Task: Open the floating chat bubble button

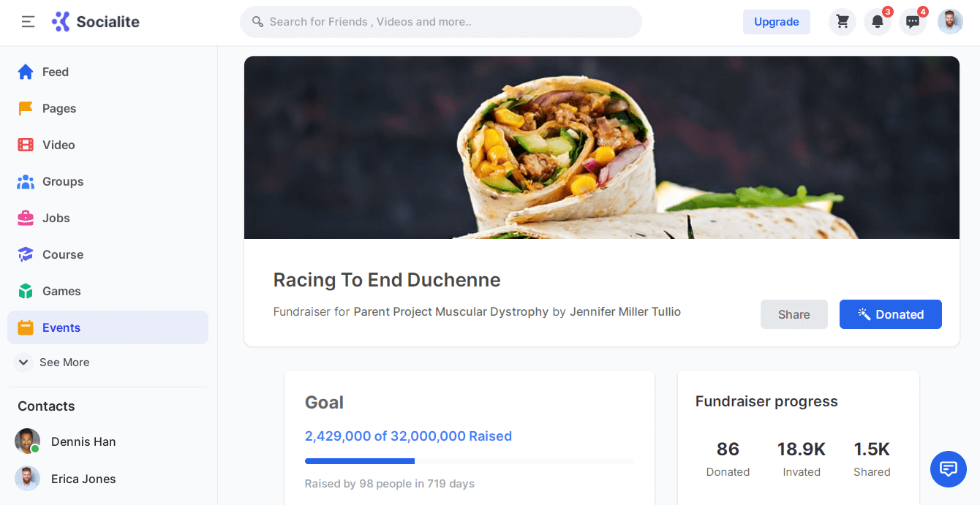Action: [948, 468]
